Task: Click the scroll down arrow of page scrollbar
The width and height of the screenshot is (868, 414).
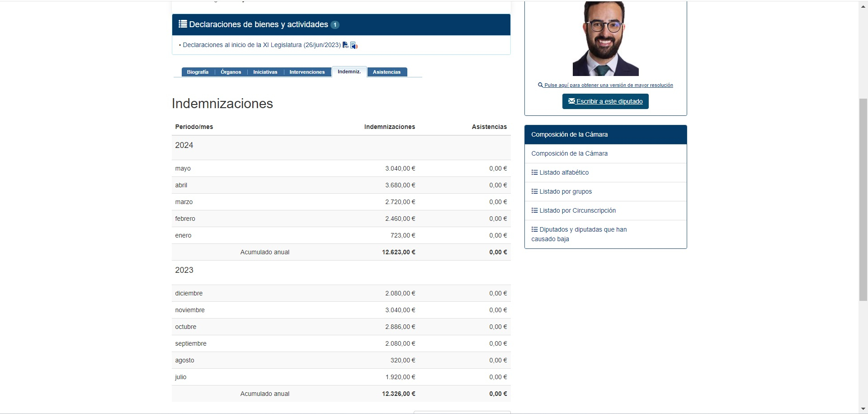Action: coord(863,409)
